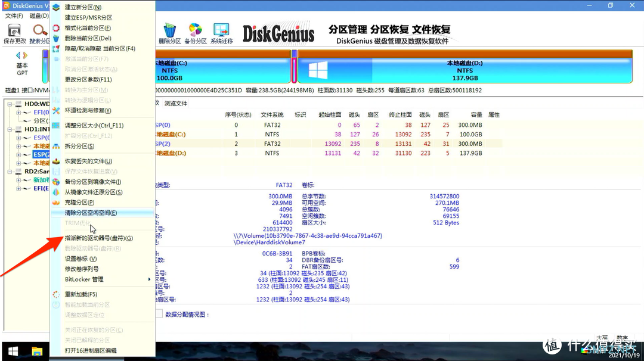Collapse the RD2:Sar disk tree node
The width and height of the screenshot is (644, 361).
click(x=10, y=172)
